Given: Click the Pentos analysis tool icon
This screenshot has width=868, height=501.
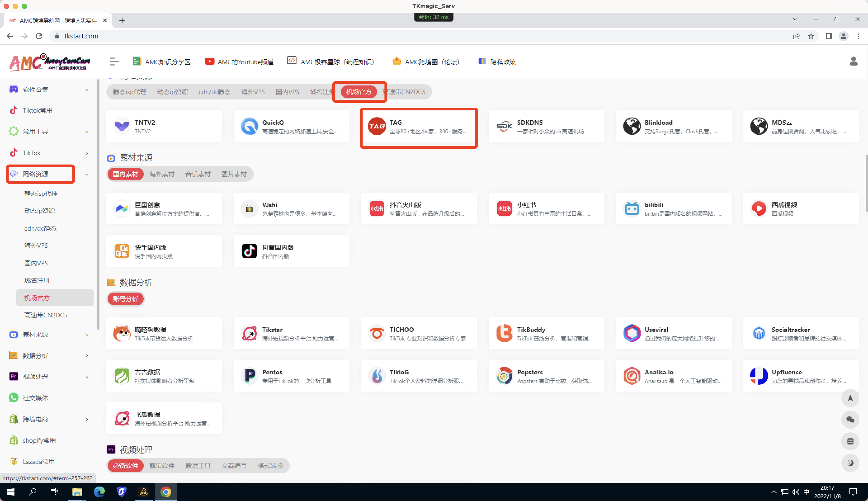Looking at the screenshot, I should (x=249, y=376).
